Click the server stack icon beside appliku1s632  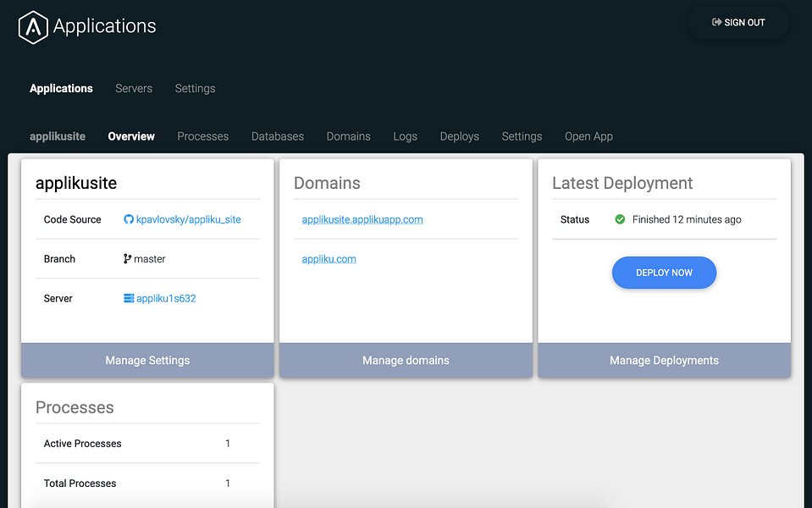click(x=129, y=298)
